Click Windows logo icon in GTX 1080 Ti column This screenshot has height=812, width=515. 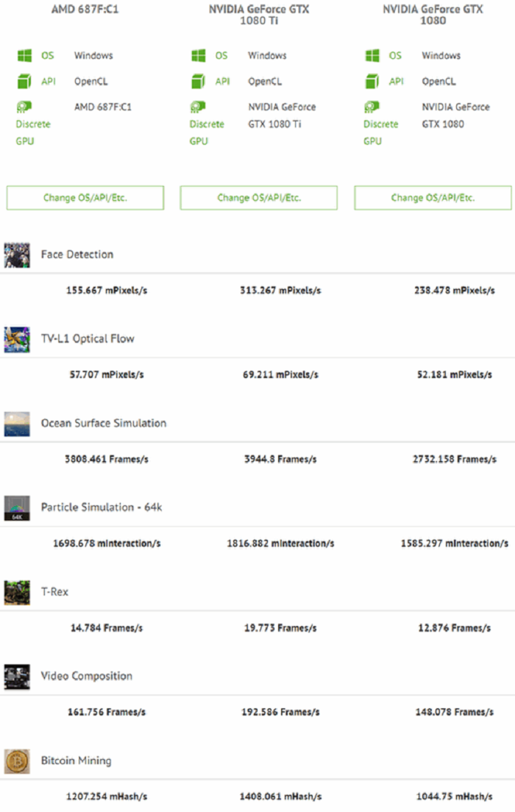(199, 55)
